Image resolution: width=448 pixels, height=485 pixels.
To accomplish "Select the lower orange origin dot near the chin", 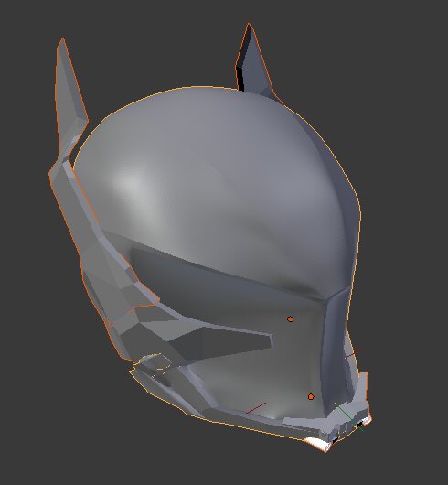I will click(x=311, y=397).
